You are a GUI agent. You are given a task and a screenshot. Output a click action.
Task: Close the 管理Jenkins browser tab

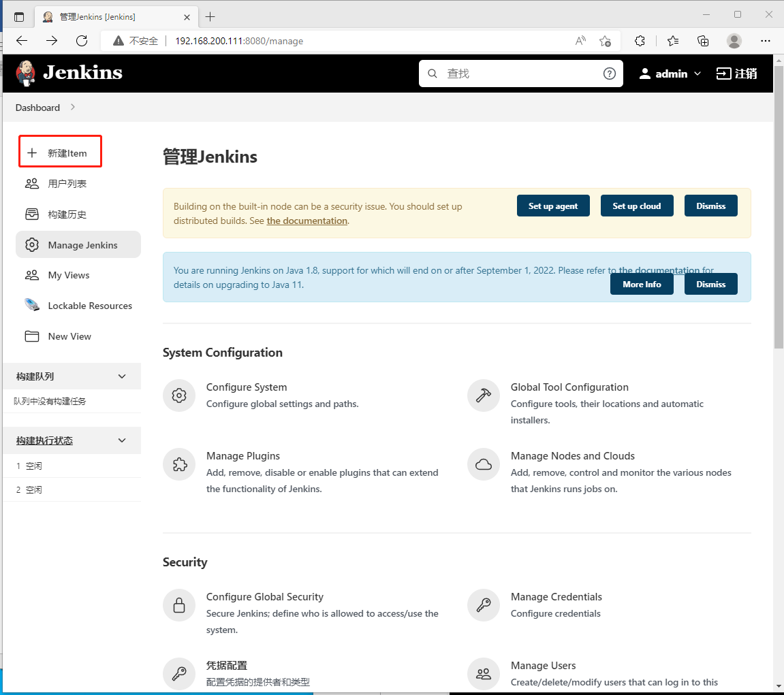coord(187,17)
